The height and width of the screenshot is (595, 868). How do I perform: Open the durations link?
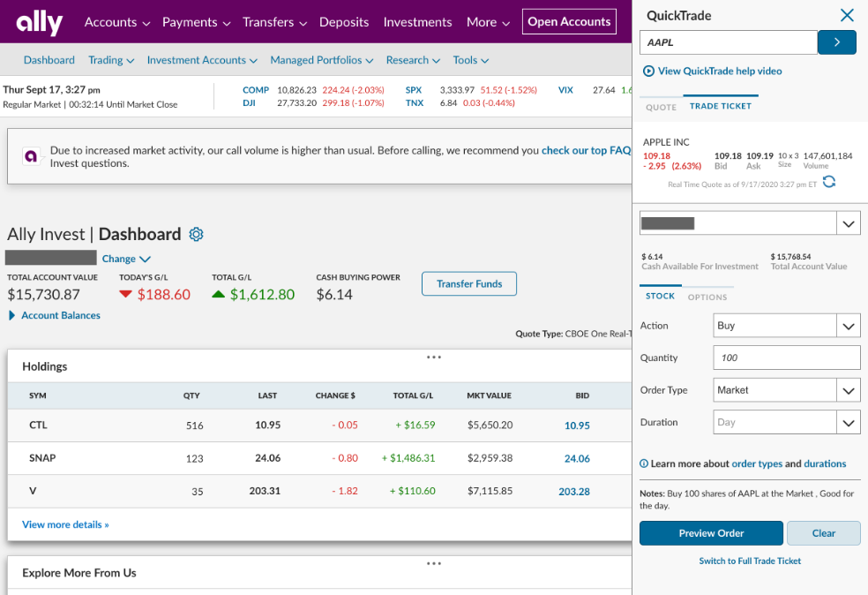coord(825,463)
